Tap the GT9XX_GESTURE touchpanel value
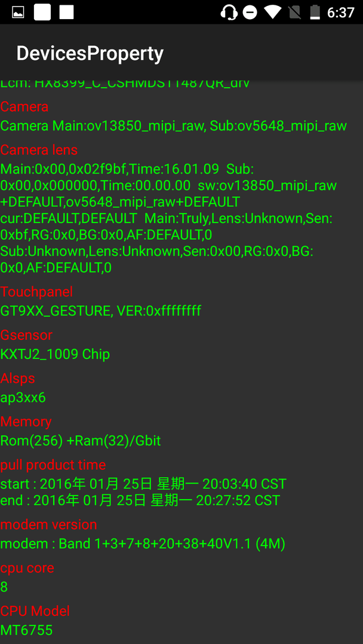The width and height of the screenshot is (363, 644). click(x=101, y=311)
